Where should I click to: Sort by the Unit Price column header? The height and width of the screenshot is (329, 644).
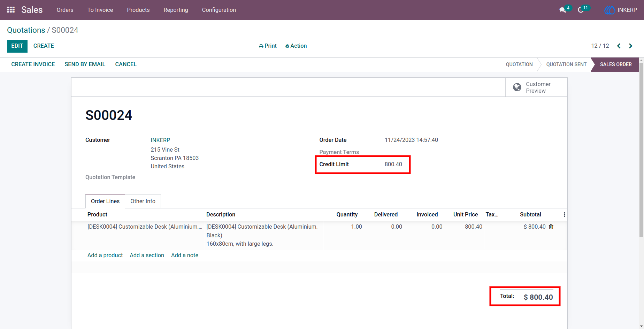tap(465, 215)
